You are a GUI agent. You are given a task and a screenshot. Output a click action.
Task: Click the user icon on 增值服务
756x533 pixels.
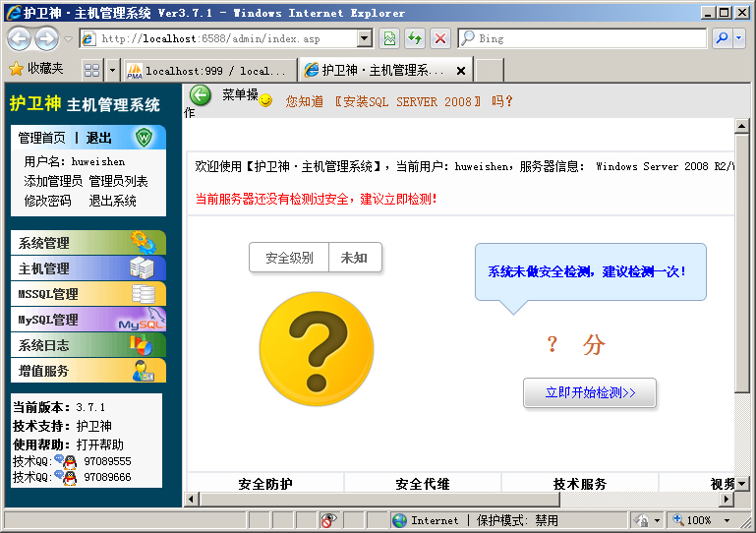(144, 371)
